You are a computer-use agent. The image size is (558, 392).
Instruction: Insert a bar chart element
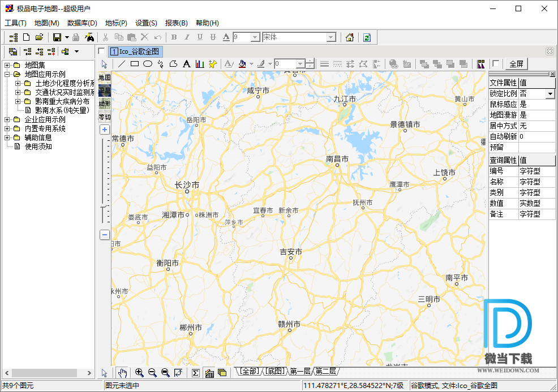(200, 64)
